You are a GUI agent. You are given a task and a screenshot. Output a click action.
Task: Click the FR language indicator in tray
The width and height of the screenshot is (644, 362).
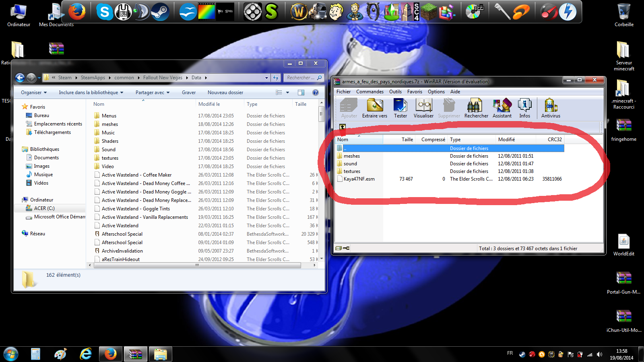click(510, 353)
